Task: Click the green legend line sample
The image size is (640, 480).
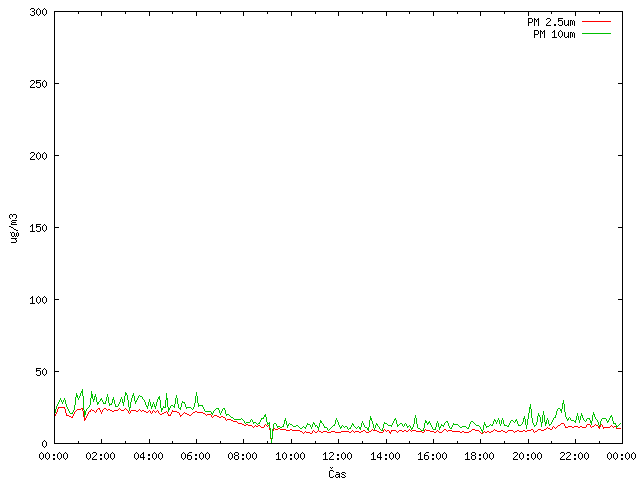Action: 596,33
